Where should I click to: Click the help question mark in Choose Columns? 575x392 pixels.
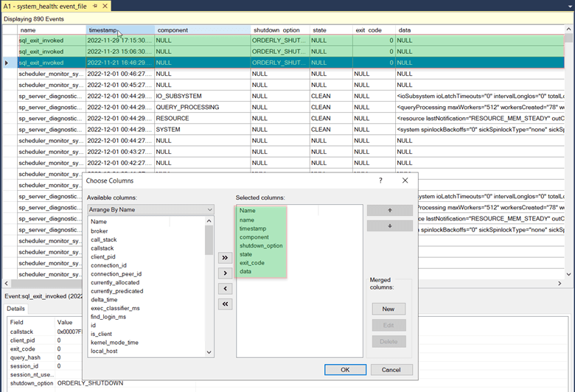point(380,181)
